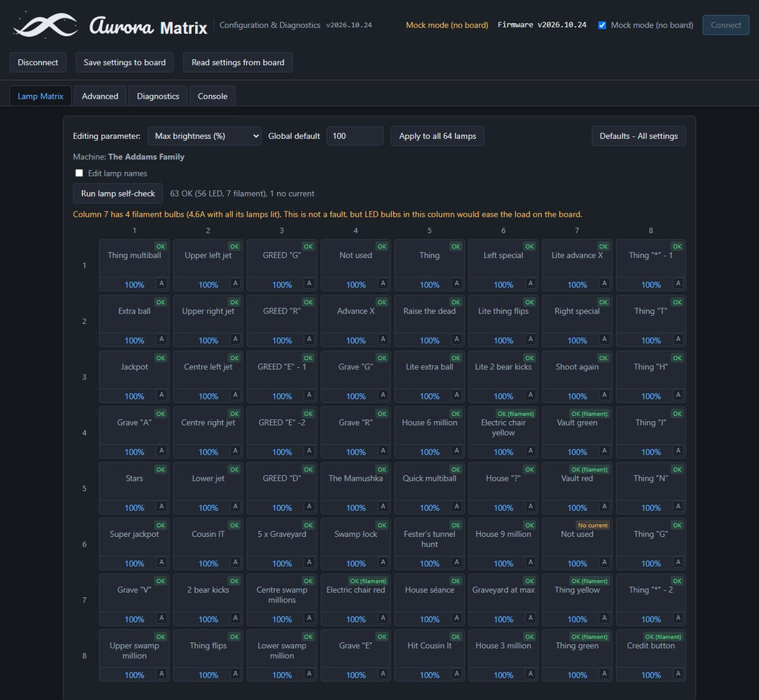
Task: Click OK (filament) badge on Electric chair red
Action: tap(368, 581)
